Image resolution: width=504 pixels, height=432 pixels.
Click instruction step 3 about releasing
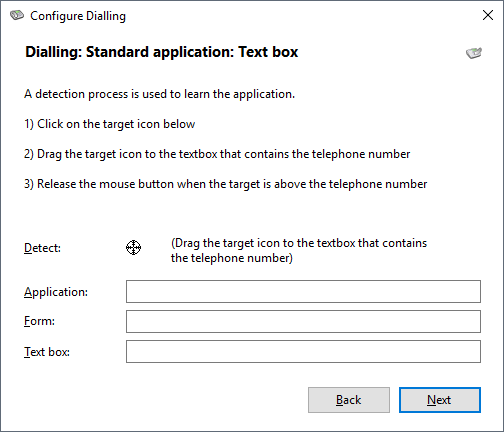[x=226, y=184]
